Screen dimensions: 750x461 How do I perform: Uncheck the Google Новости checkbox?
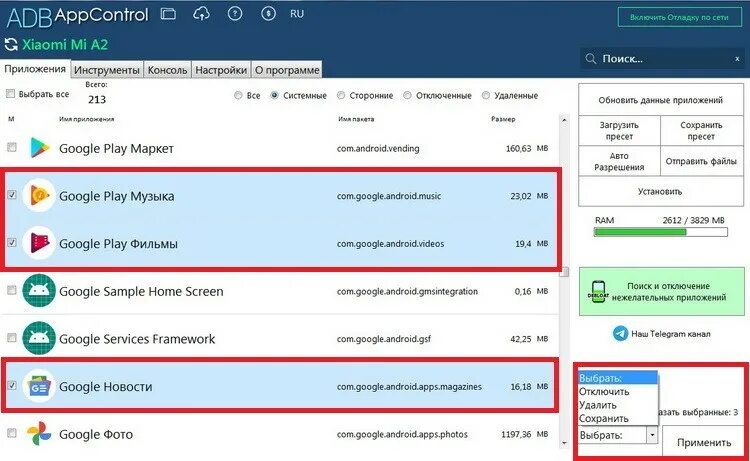point(11,385)
